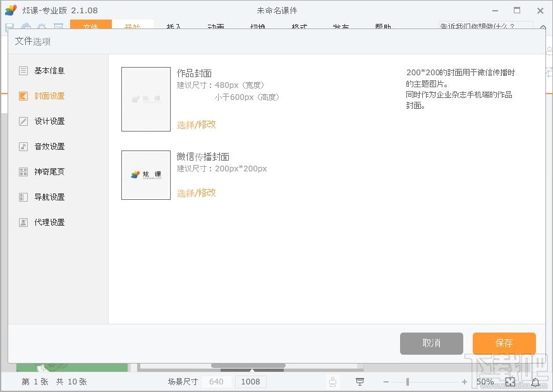
Task: Open the 开始 ribbon tab
Action: [133, 25]
